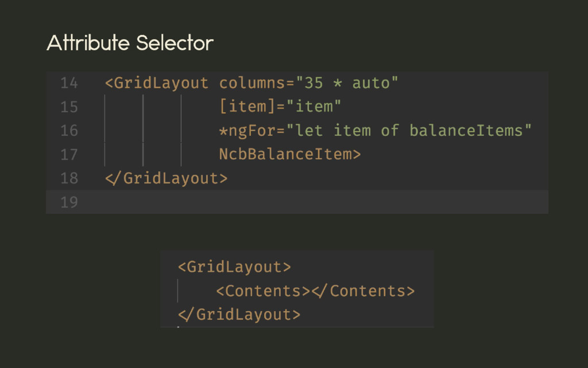Image resolution: width=588 pixels, height=368 pixels.
Task: Select line number 18 in the gutter
Action: tap(69, 178)
